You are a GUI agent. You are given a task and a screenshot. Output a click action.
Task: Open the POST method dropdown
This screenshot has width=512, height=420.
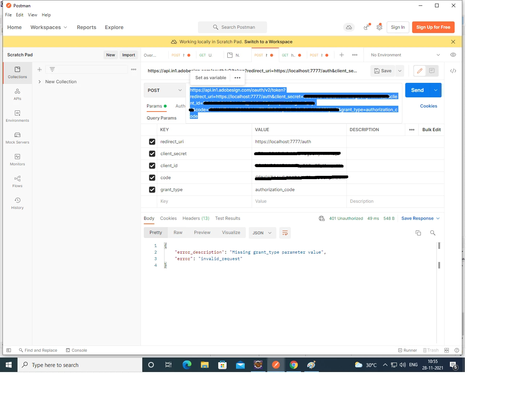click(x=164, y=90)
